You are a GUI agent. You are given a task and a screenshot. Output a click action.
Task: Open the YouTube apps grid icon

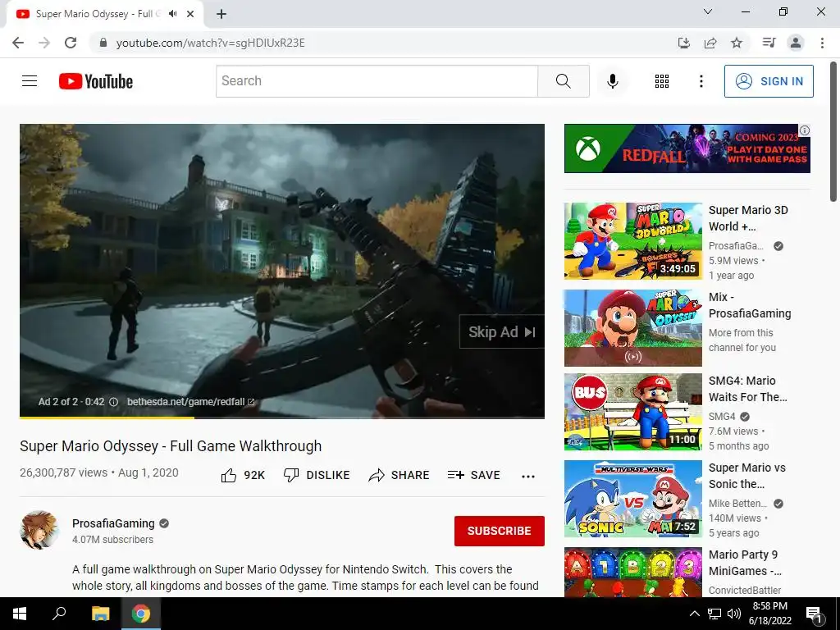coord(662,81)
